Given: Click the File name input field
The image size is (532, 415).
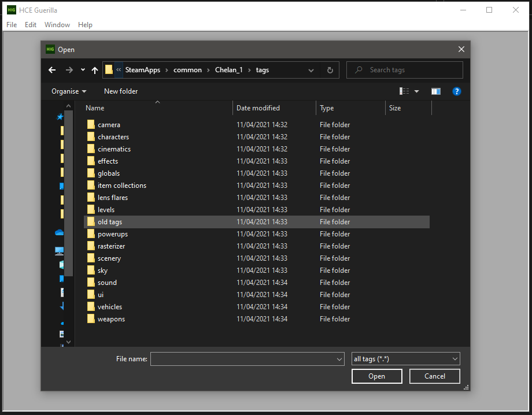Looking at the screenshot, I should [x=243, y=359].
